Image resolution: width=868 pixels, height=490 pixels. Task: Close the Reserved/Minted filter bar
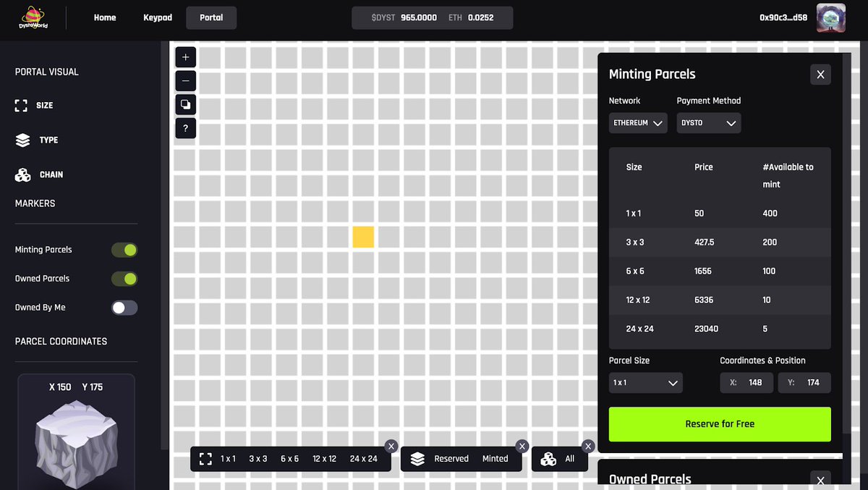(x=522, y=446)
